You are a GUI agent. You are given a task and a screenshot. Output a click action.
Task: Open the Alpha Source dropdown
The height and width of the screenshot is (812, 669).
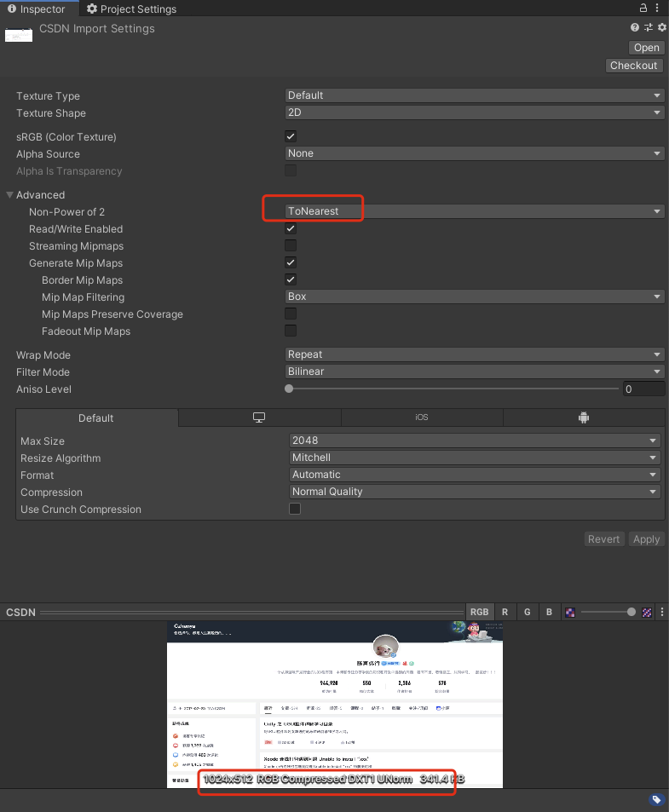475,153
